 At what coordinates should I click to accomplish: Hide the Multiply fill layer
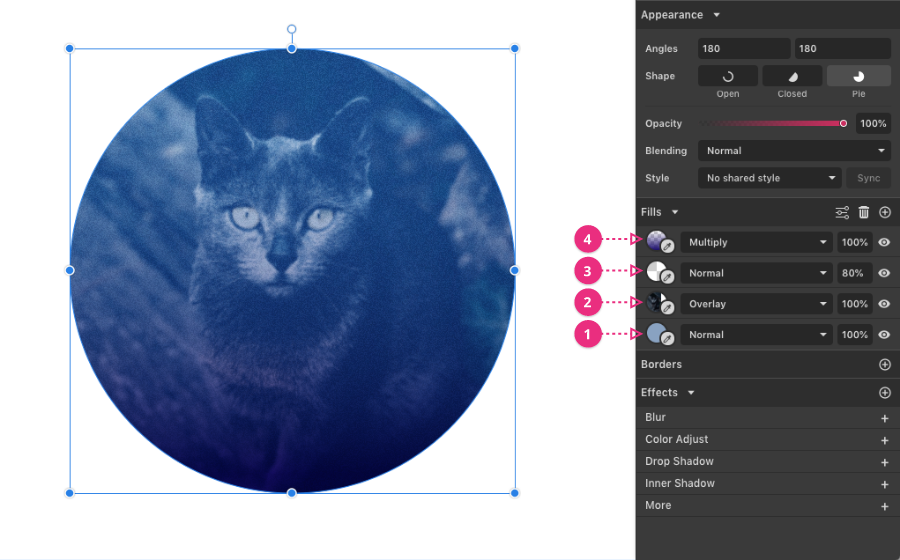(x=884, y=242)
